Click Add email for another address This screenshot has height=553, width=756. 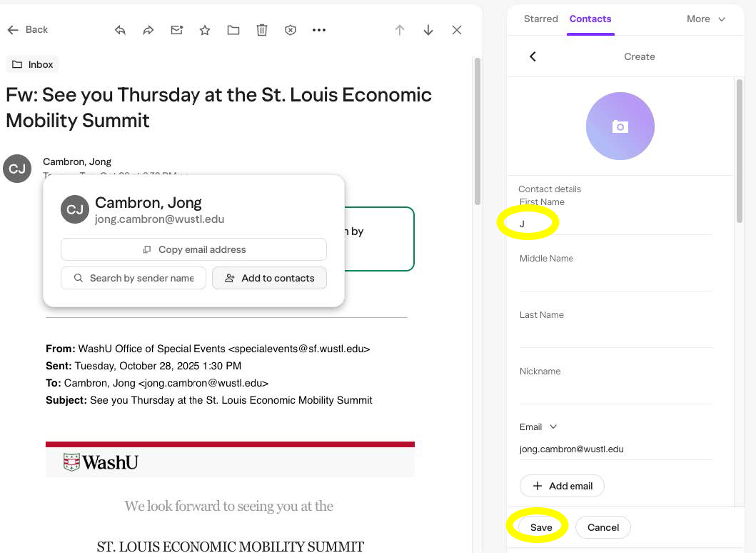click(562, 486)
